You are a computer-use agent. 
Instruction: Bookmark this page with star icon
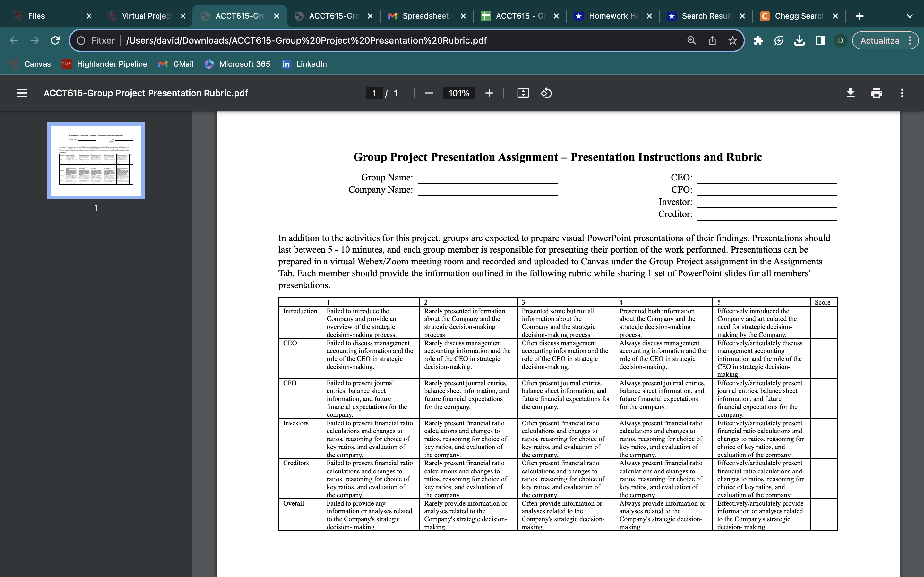tap(732, 40)
